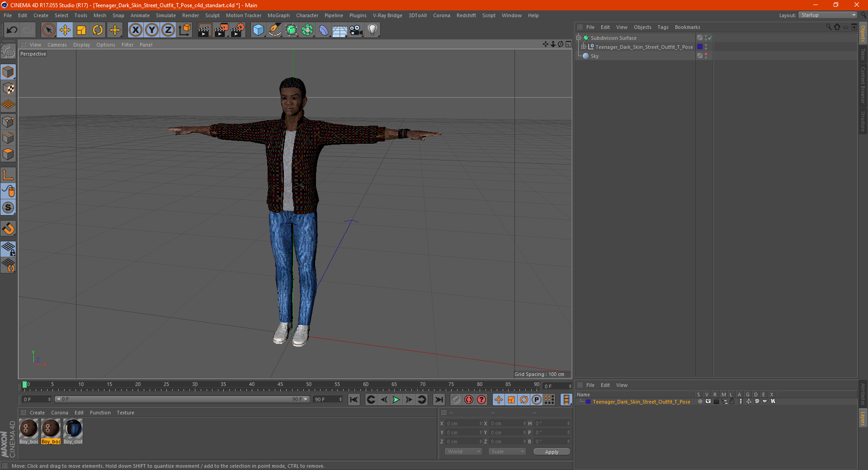
Task: Click the Undo arrow icon
Action: pos(12,30)
